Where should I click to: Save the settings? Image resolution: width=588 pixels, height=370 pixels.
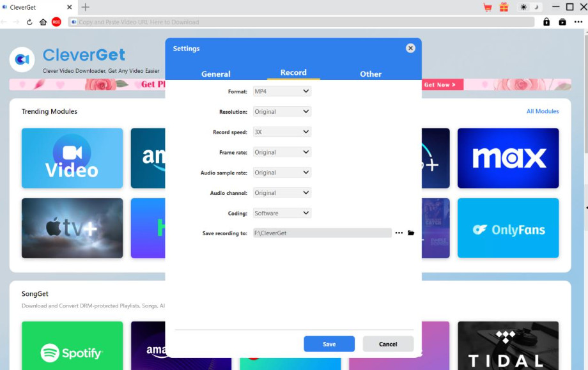(x=329, y=344)
